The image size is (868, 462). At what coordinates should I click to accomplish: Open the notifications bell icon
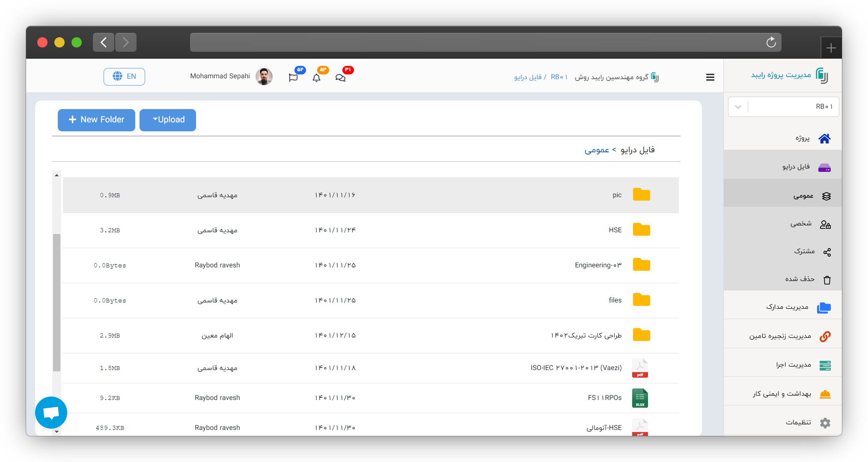pyautogui.click(x=316, y=78)
